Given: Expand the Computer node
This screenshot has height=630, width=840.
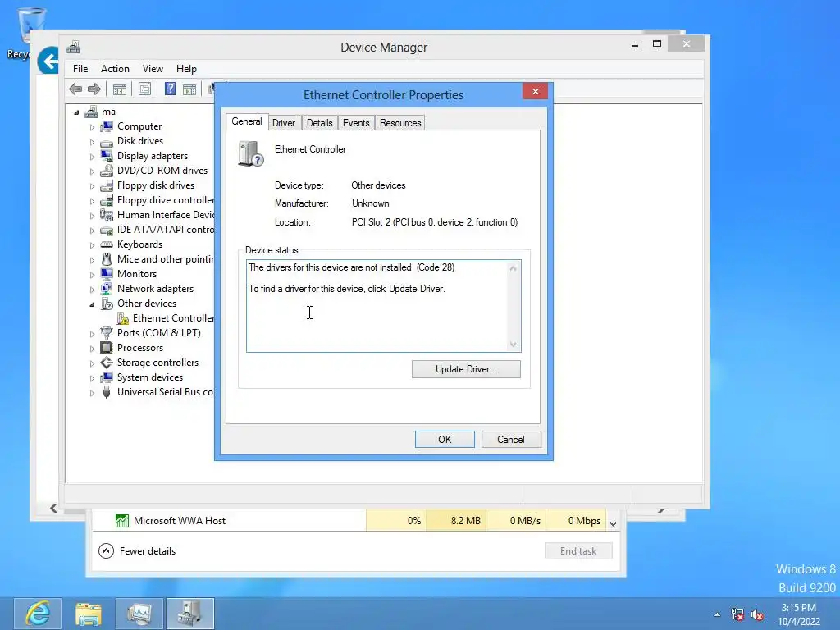Looking at the screenshot, I should click(92, 127).
